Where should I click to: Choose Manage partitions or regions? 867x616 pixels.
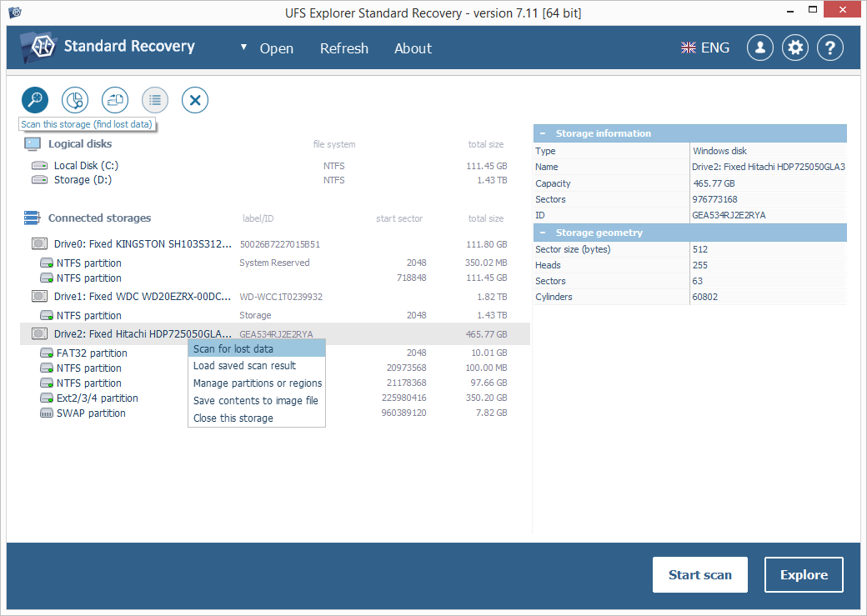(257, 383)
